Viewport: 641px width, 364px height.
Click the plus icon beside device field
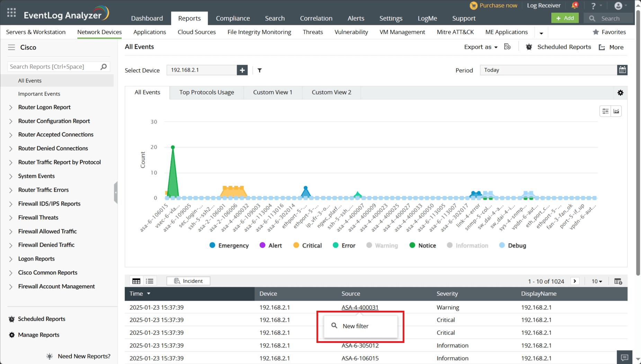pyautogui.click(x=242, y=70)
